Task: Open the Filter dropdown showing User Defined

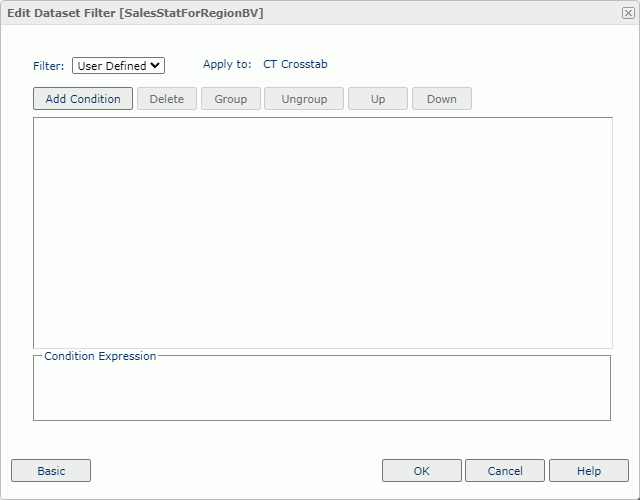Action: (x=118, y=66)
